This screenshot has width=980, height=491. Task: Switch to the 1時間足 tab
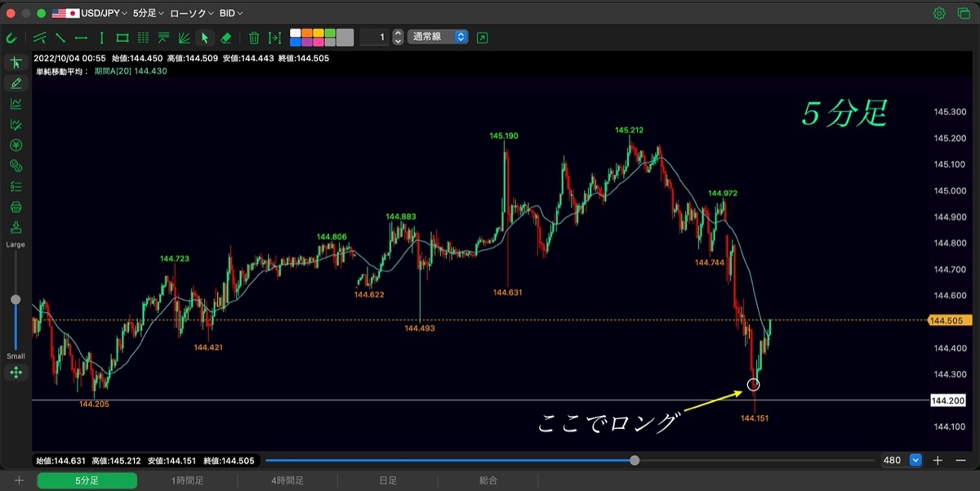[x=188, y=480]
